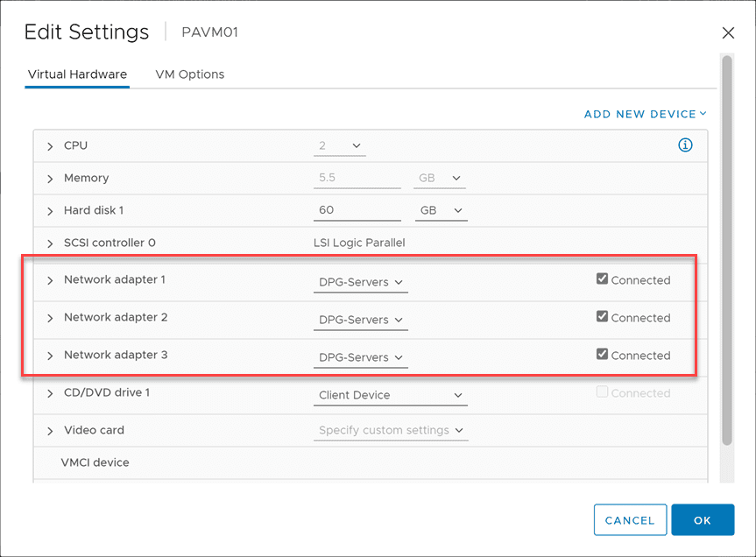Expand Hard disk 1 details
The height and width of the screenshot is (557, 756).
click(50, 211)
